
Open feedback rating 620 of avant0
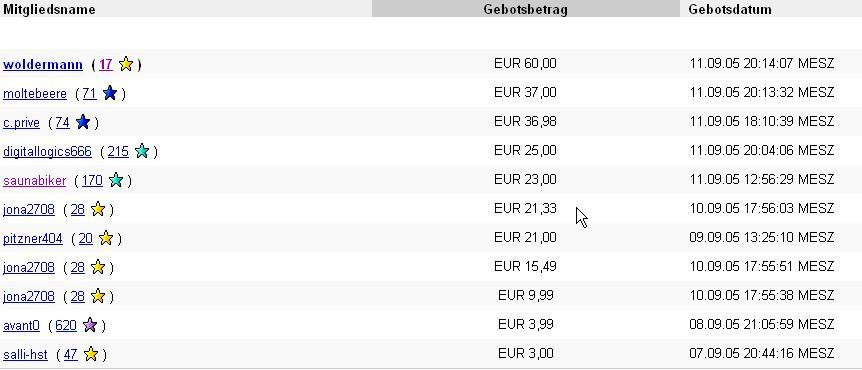click(x=66, y=325)
